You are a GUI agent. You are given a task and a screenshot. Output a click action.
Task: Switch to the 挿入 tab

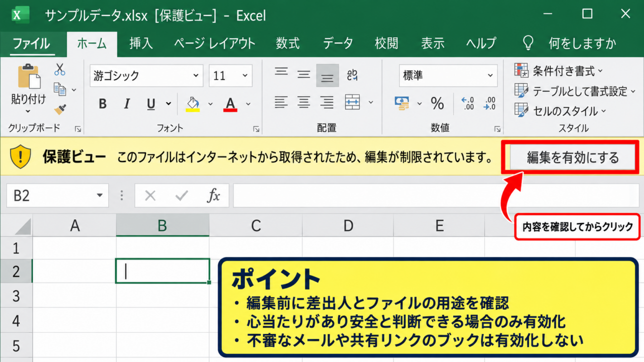(141, 43)
